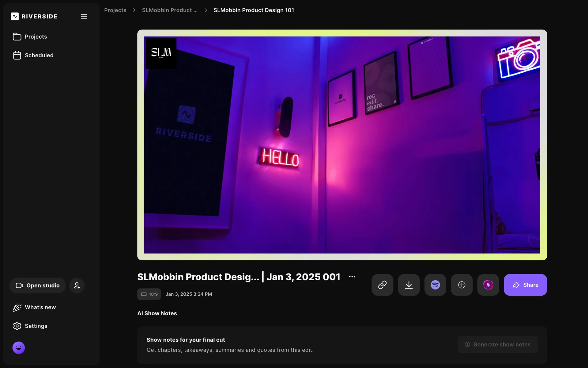The width and height of the screenshot is (588, 368).
Task: Click the copy link icon button
Action: 382,285
